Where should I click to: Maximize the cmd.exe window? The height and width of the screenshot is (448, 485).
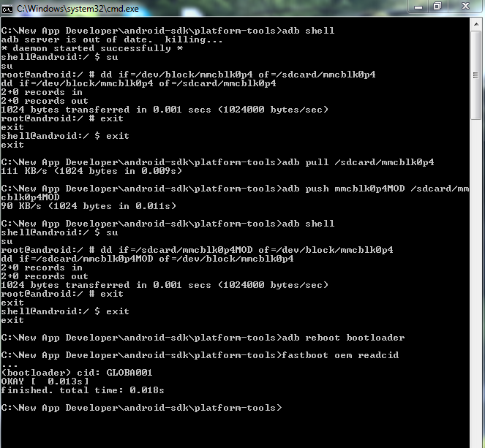coord(437,7)
